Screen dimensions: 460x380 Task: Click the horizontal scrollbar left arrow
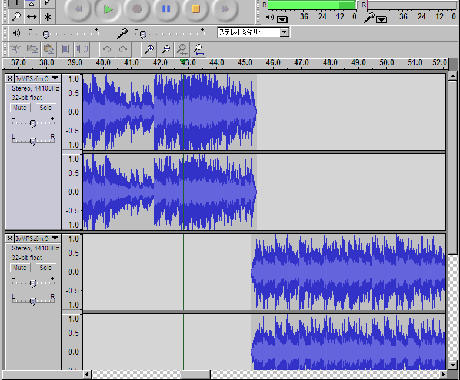coord(87,374)
